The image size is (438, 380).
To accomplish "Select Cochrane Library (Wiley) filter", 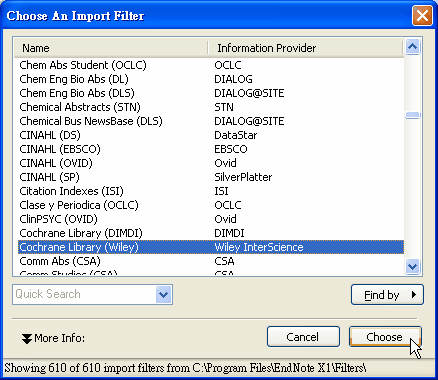I will 211,247.
